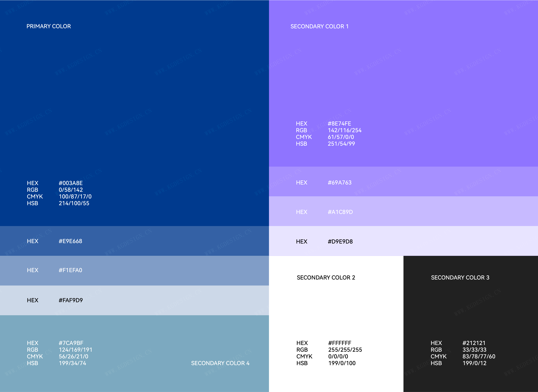Click the CMYK label beside 61/57/0/0
This screenshot has width=538, height=392.
tap(304, 137)
